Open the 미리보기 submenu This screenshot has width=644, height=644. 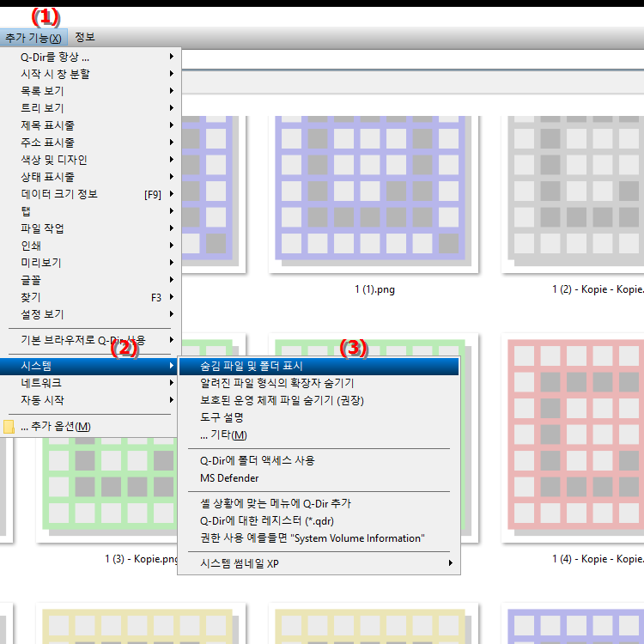(89, 263)
